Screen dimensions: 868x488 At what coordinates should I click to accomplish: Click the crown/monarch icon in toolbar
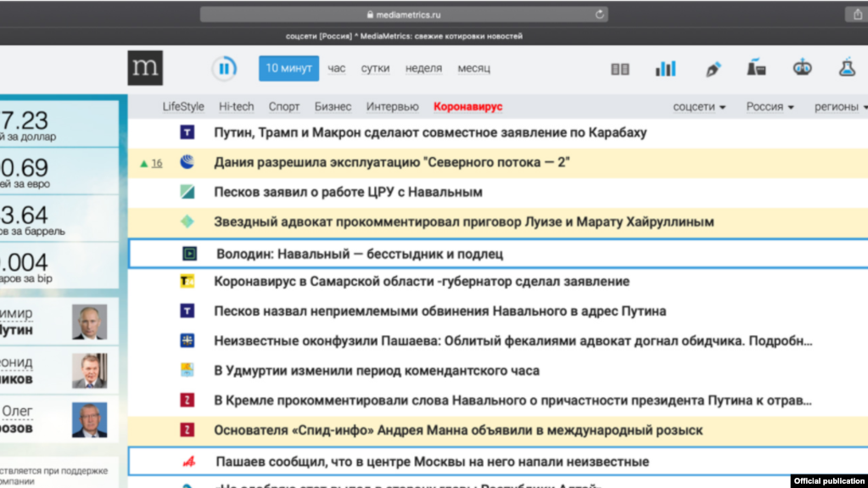[x=802, y=68]
